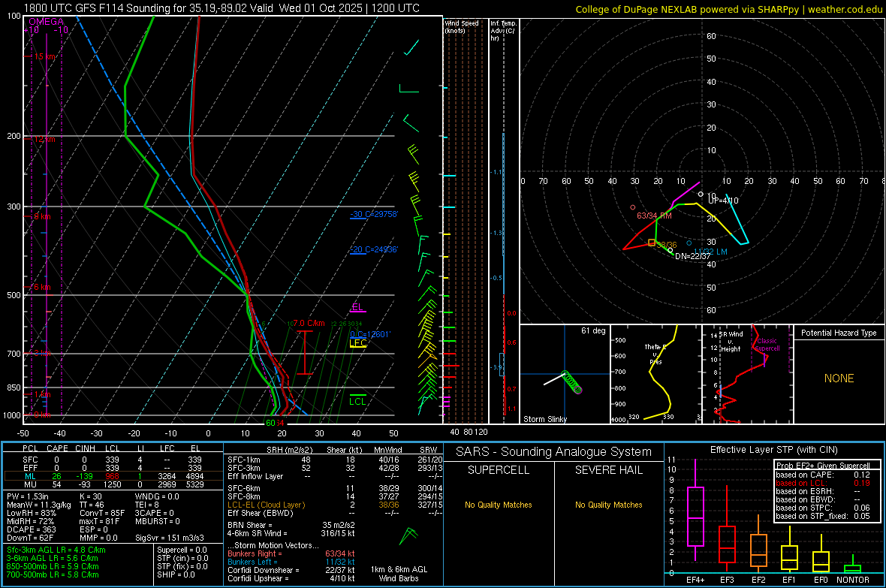Click the red Bunkers Right circle on hodograph
This screenshot has height=588, width=886.
click(633, 207)
